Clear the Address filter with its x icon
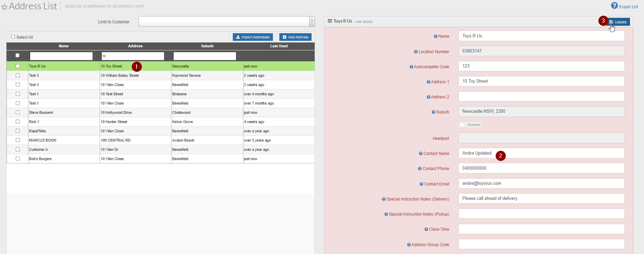Screen dimensions: 644x254 pyautogui.click(x=167, y=56)
